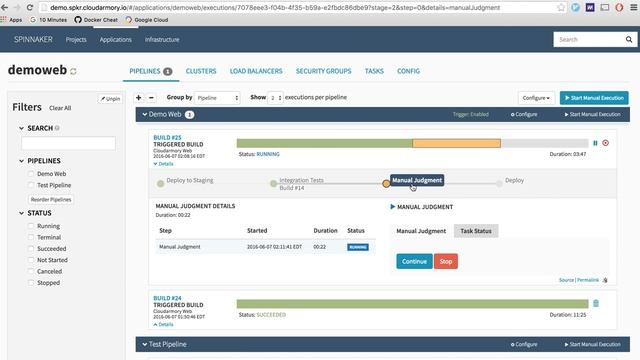Open Docker Cheat bookmark
The height and width of the screenshot is (360, 640).
96,20
